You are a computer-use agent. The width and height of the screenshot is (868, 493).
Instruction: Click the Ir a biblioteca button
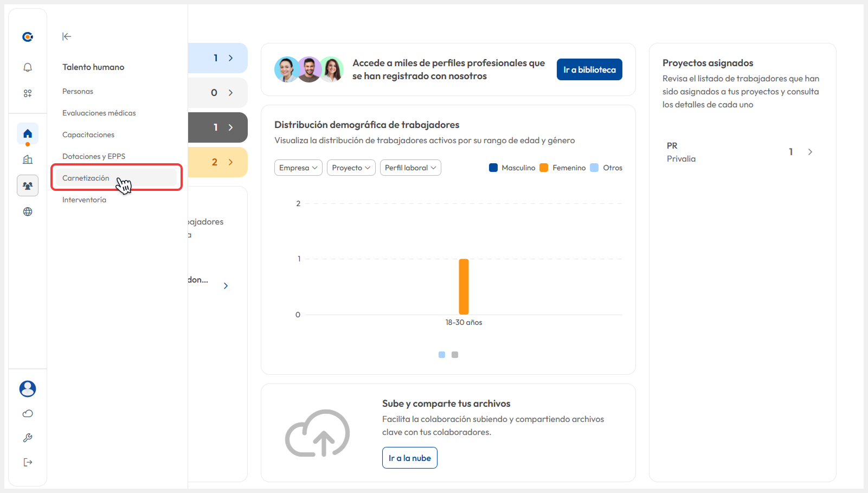[x=589, y=69]
